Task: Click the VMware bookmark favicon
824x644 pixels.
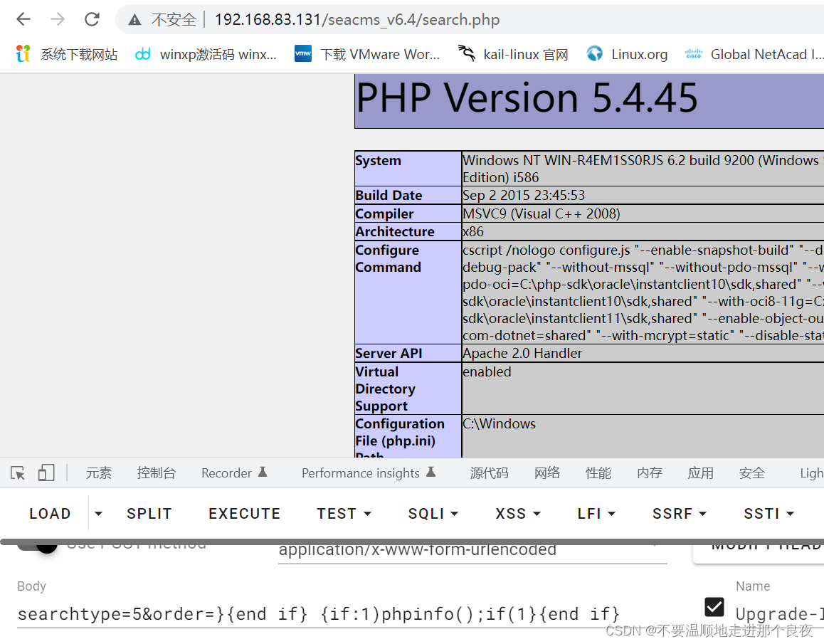Action: pyautogui.click(x=302, y=53)
